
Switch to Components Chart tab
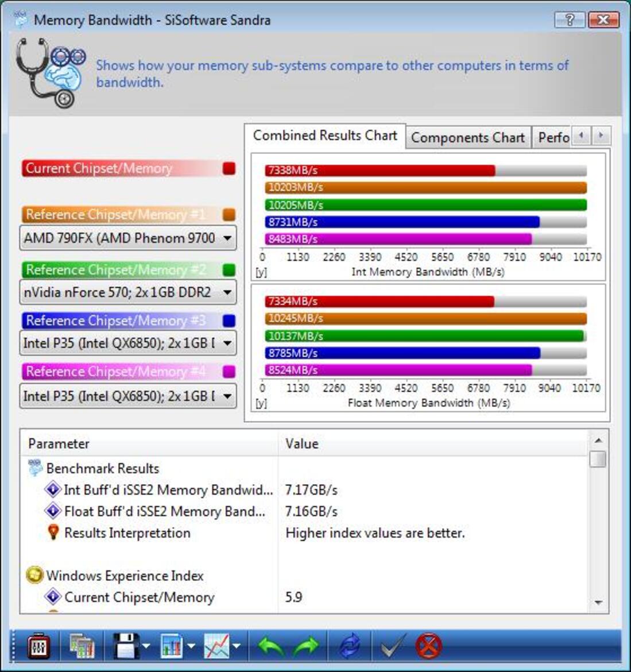[x=468, y=138]
